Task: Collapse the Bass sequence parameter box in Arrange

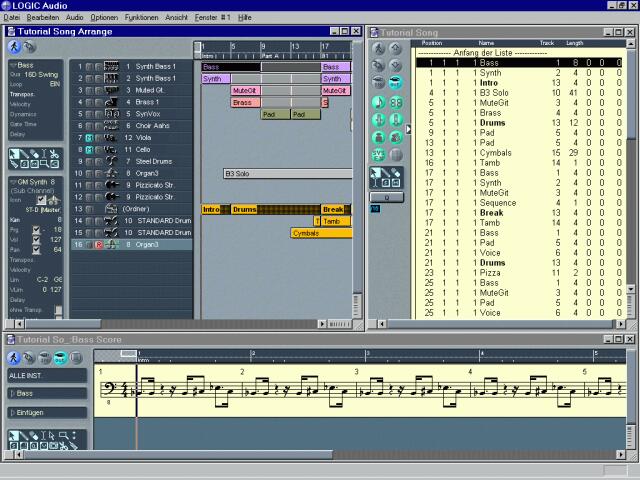Action: click(x=13, y=65)
